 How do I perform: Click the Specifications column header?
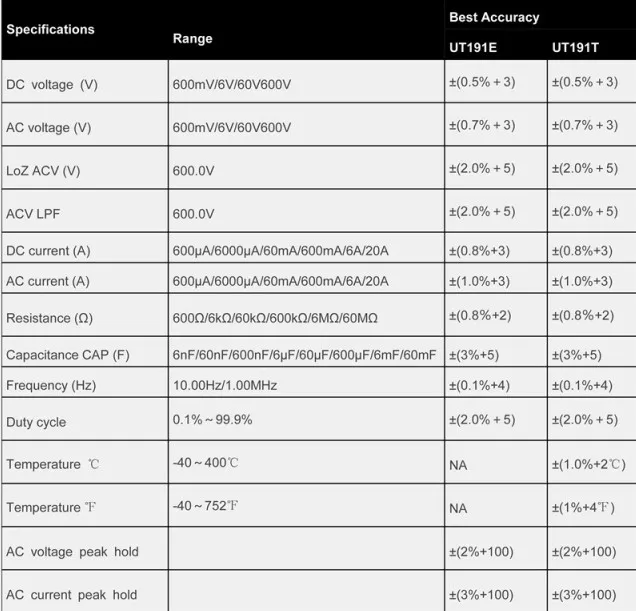coord(50,29)
